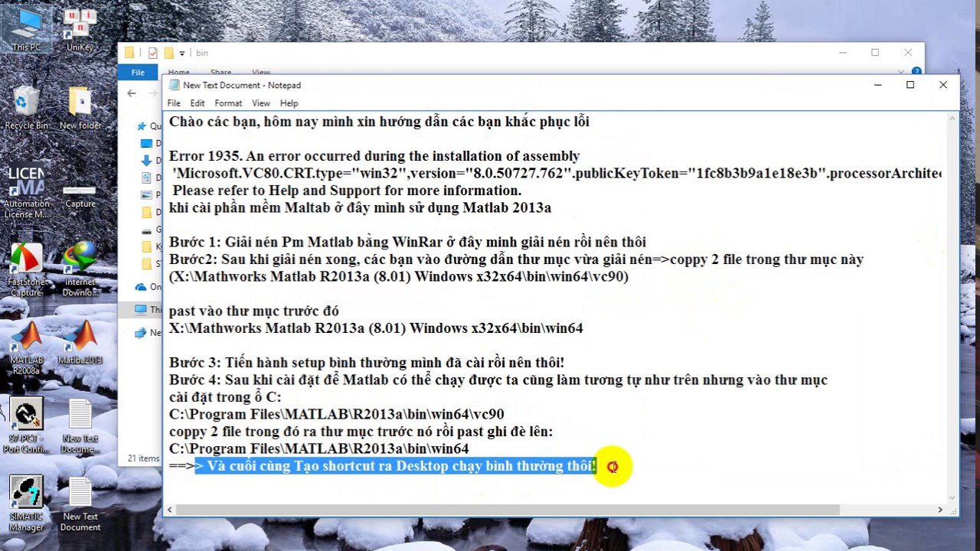Image resolution: width=980 pixels, height=551 pixels.
Task: Close the bin Explorer window
Action: click(908, 53)
